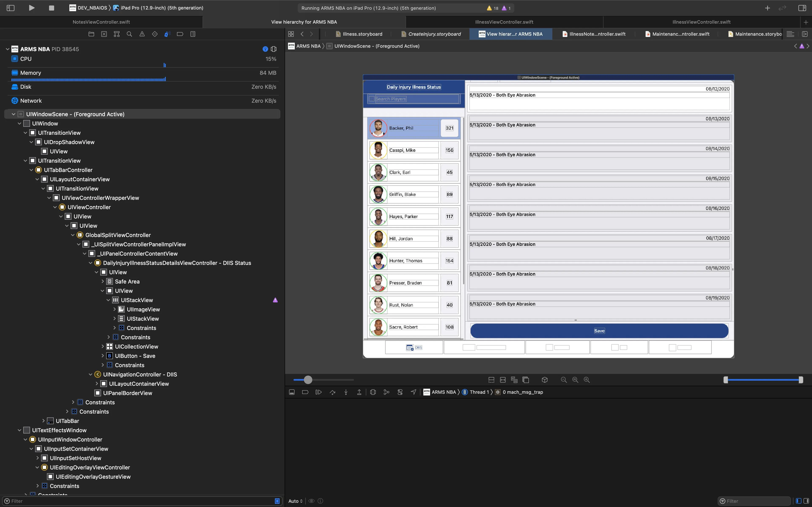Collapse the UIWindowScene hierarchy node

(x=13, y=114)
